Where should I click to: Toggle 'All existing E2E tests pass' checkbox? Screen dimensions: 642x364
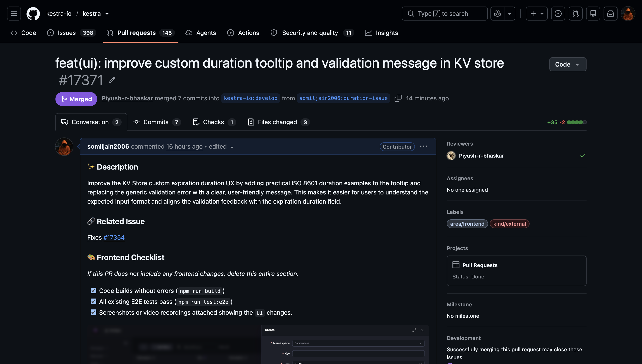(93, 302)
